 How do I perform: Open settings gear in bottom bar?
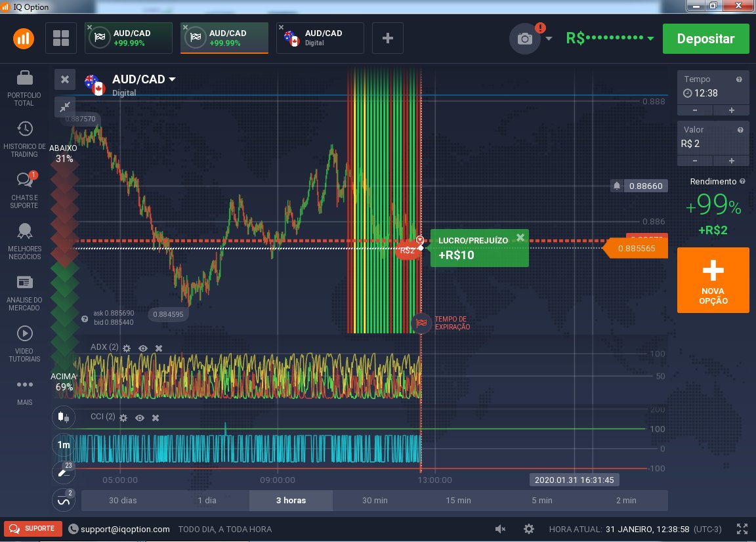click(529, 529)
